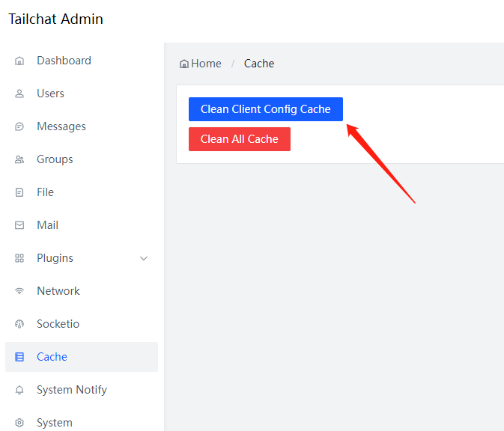Click the System gear icon

(x=19, y=423)
